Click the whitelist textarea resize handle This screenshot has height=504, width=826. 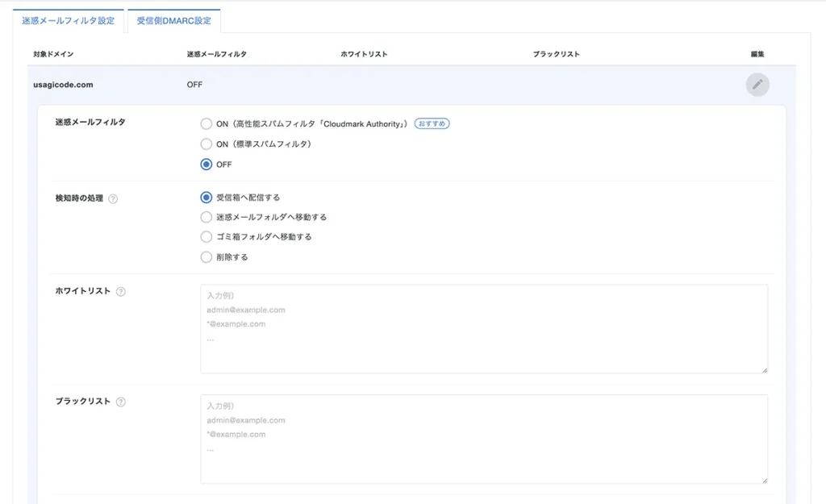click(x=765, y=369)
